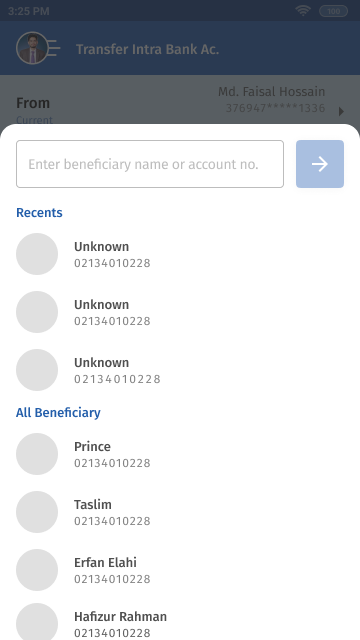Expand the From account selector arrow

coord(341,111)
